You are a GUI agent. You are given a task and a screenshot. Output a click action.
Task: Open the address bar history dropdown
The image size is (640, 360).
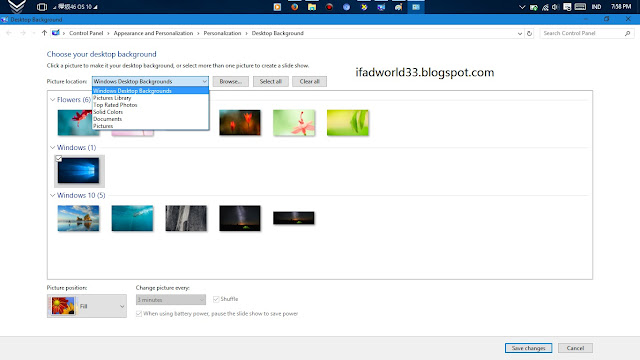pos(520,33)
